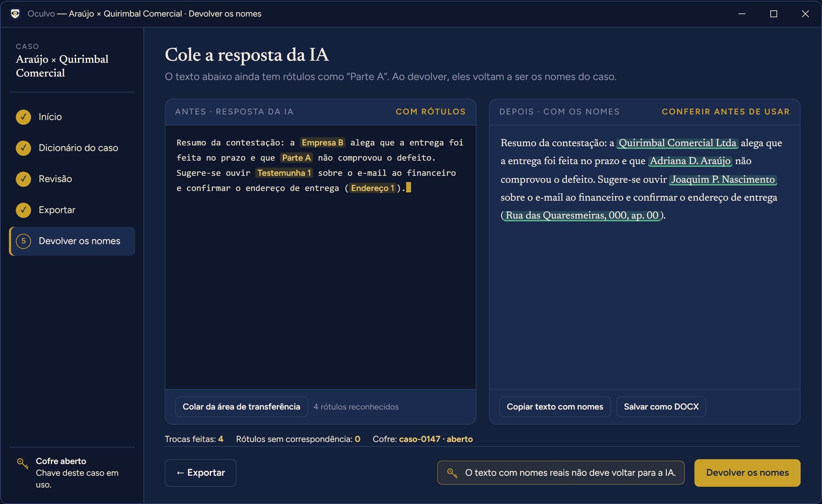This screenshot has height=504, width=822.
Task: Click inside the AI response text area
Action: [321, 257]
